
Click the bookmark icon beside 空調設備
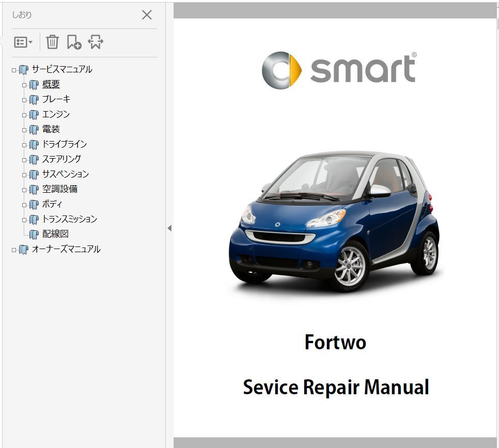coord(34,189)
